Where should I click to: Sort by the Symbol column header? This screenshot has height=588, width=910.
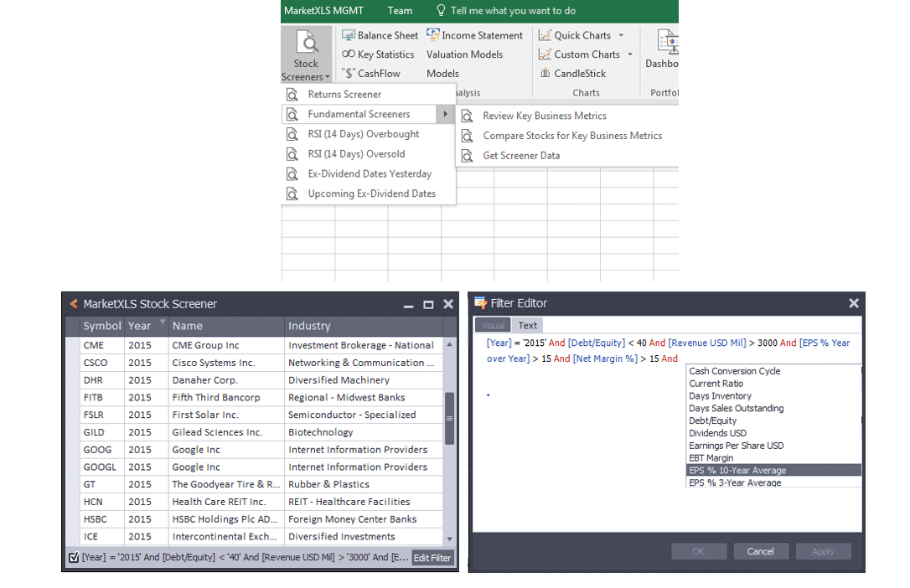pyautogui.click(x=102, y=326)
